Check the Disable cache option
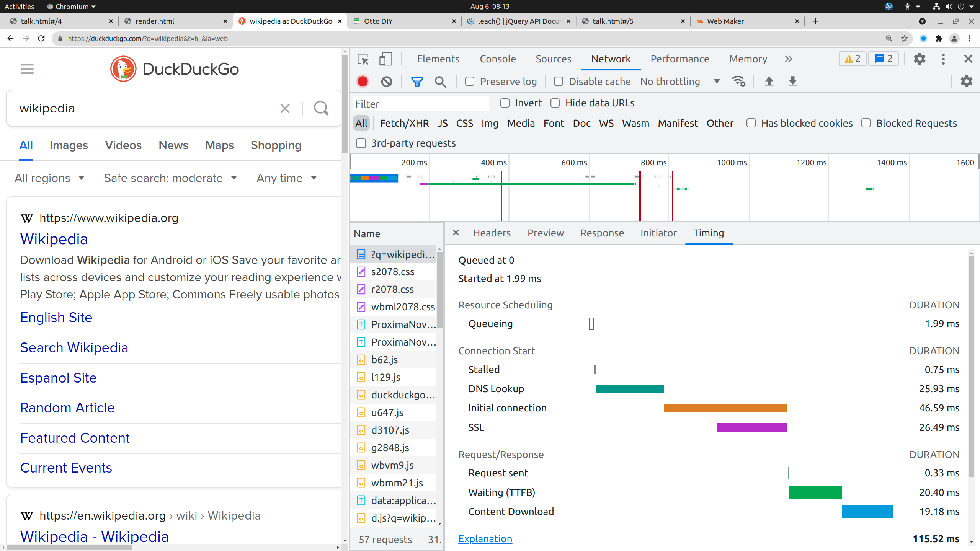 (x=559, y=82)
